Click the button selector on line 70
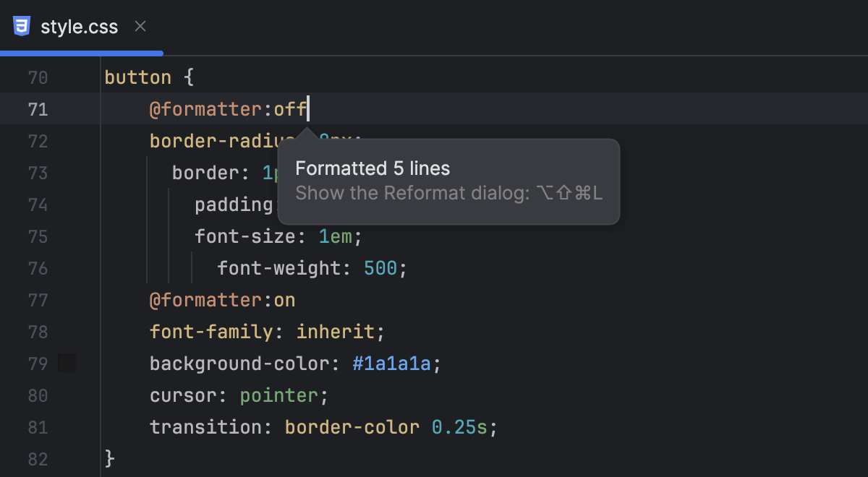 click(x=138, y=77)
